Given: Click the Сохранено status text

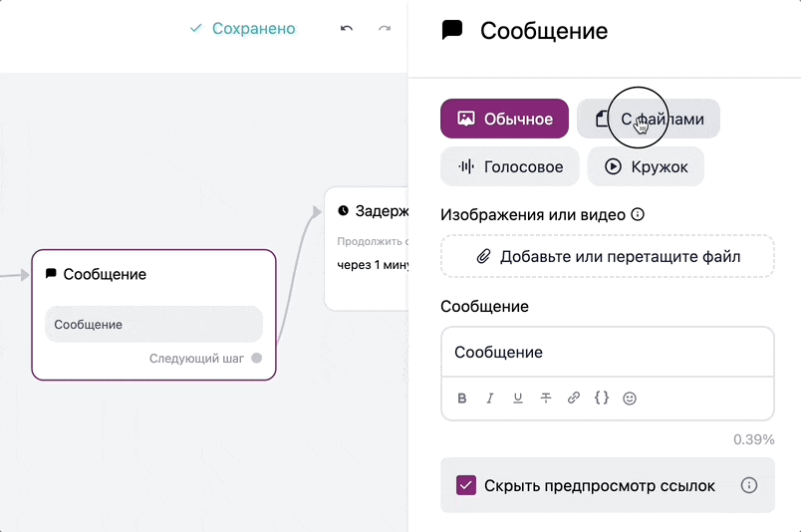Looking at the screenshot, I should click(254, 29).
